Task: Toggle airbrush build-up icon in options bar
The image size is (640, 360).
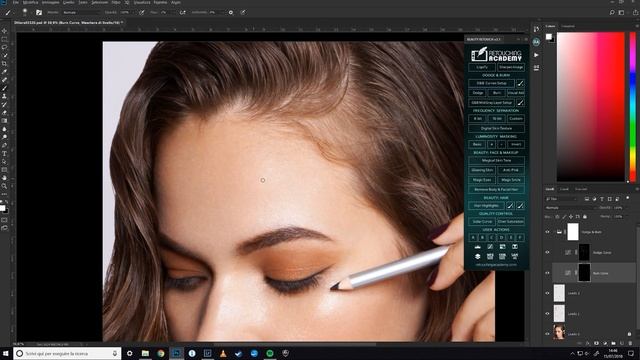Action: 183,13
